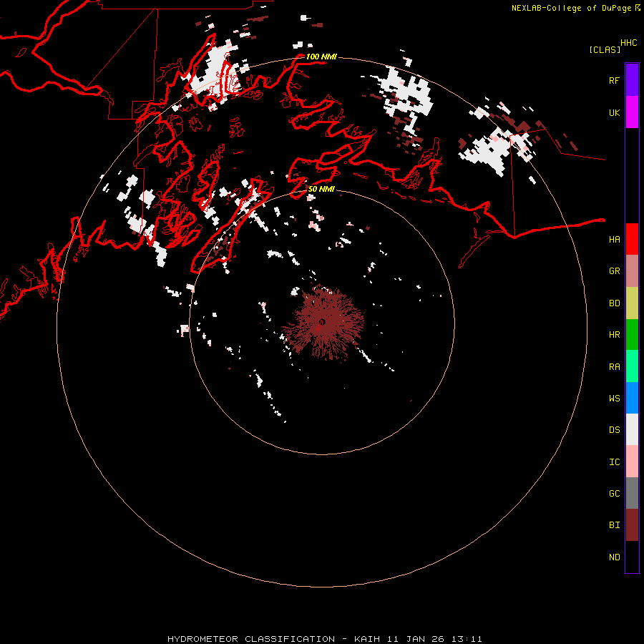Click the NEXLAB-College of DuPage credit text

[571, 8]
